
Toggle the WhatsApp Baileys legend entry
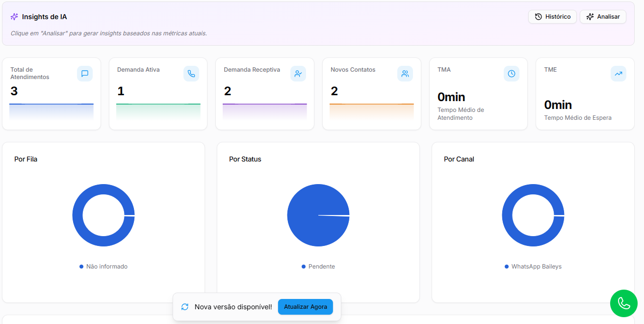[533, 267]
